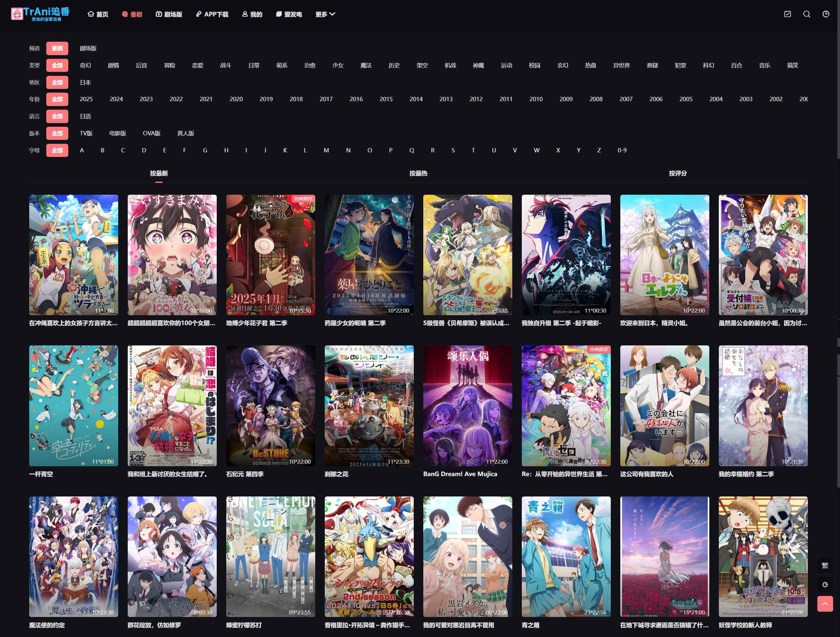Open the search magnifier icon
The image size is (840, 637).
(x=807, y=14)
